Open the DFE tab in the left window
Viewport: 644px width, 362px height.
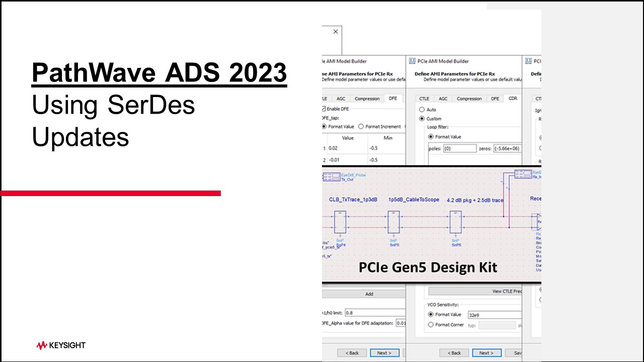392,99
